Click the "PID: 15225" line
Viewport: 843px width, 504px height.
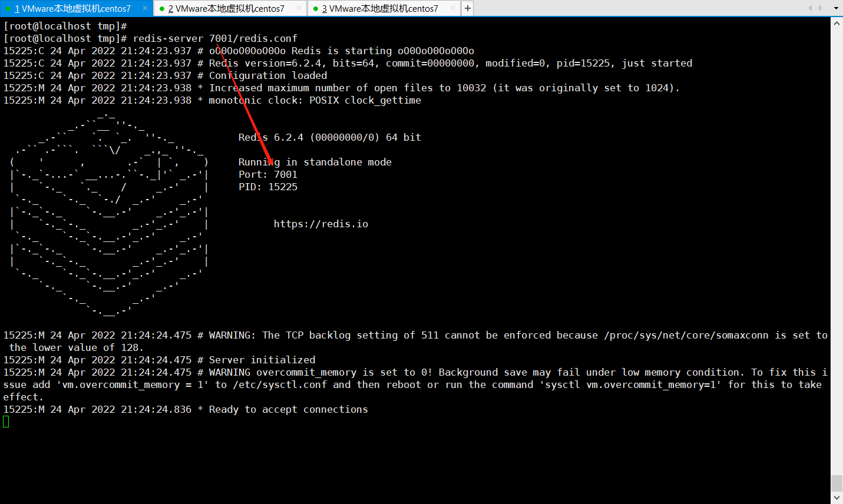pyautogui.click(x=268, y=187)
